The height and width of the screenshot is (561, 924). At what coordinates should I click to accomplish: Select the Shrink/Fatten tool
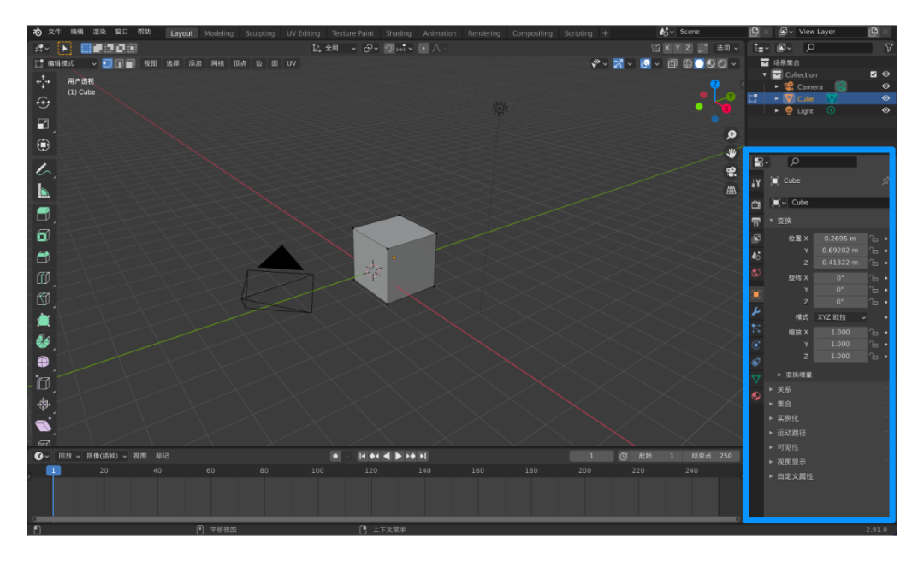43,405
